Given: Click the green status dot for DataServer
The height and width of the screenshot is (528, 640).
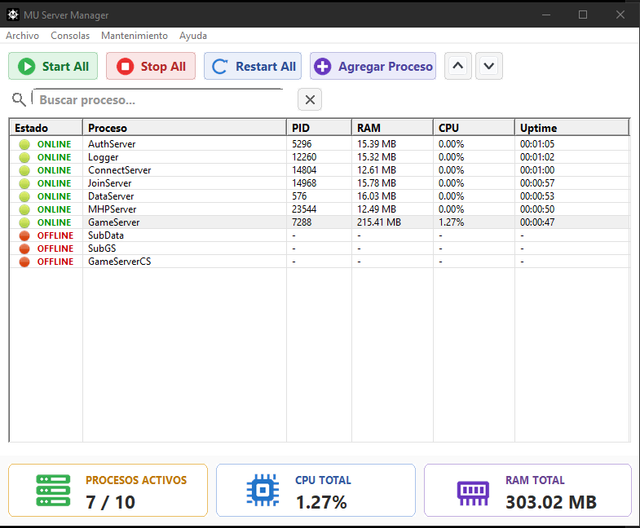Looking at the screenshot, I should point(24,196).
